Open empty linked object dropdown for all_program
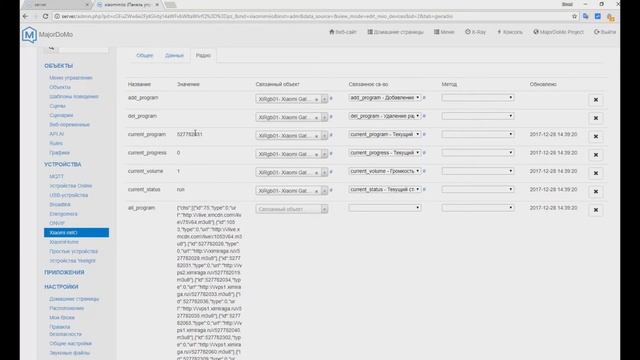This screenshot has height=360, width=640. click(291, 209)
